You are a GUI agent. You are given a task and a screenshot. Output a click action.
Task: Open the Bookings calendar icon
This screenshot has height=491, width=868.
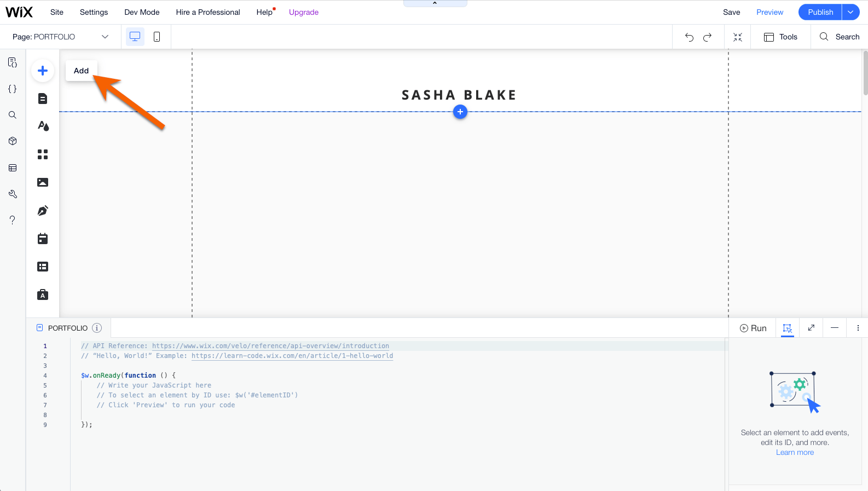pyautogui.click(x=43, y=239)
